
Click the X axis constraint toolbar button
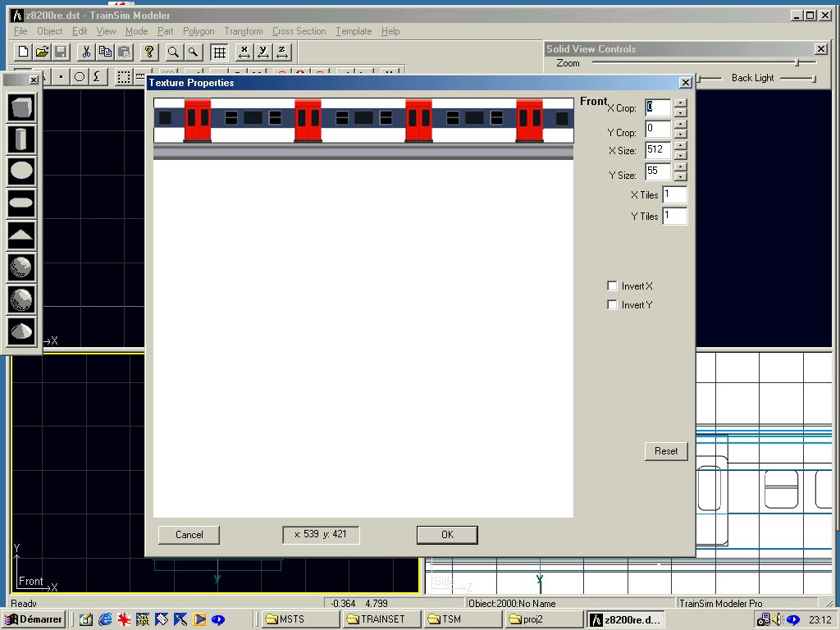244,52
